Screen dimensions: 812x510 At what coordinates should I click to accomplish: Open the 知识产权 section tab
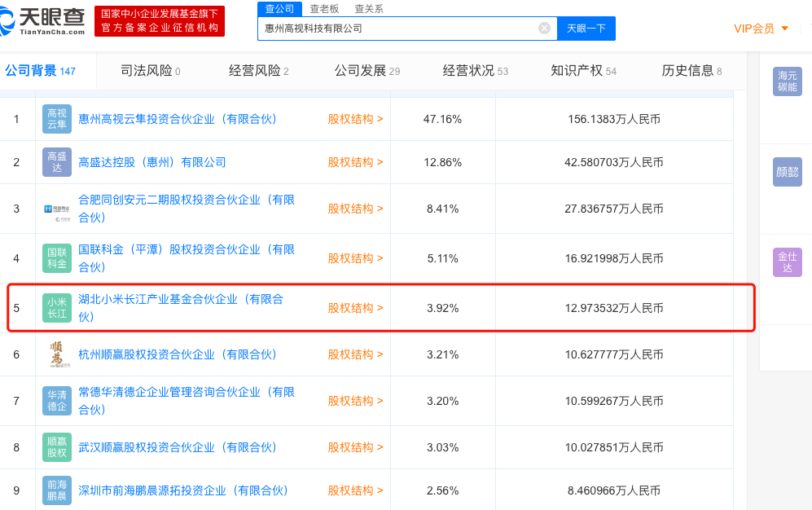click(x=576, y=71)
